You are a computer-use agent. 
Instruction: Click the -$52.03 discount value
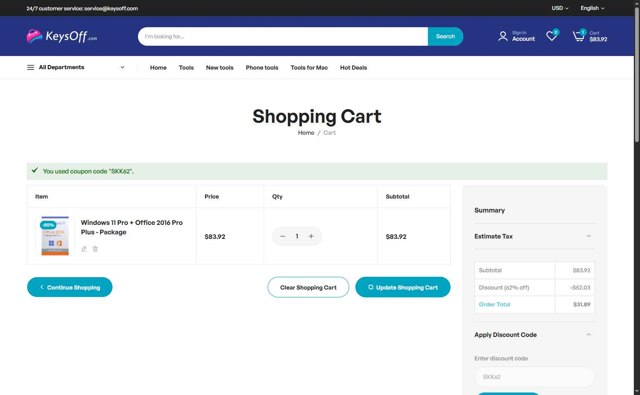click(580, 288)
